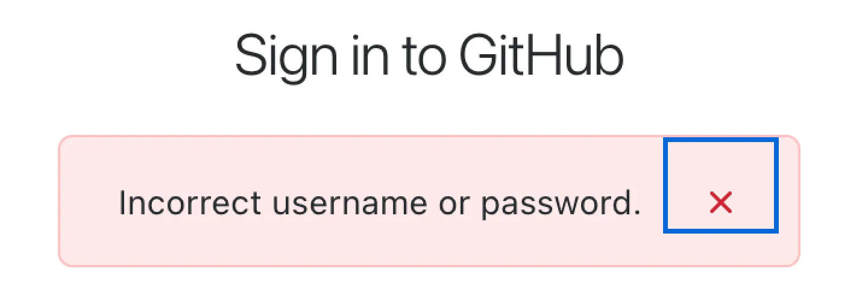Close the 'Incorrect username or password' notice
Viewport: 868px width, 301px height.
coord(721,185)
